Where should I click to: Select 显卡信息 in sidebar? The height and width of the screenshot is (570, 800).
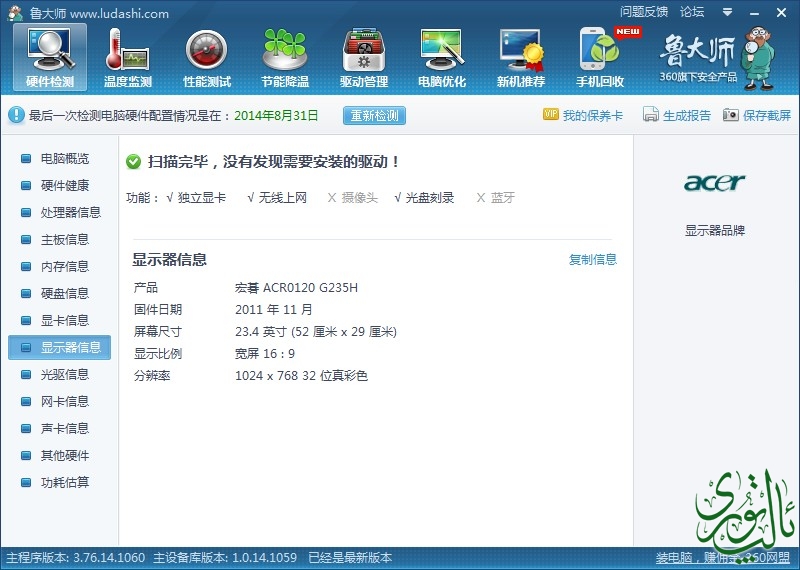[64, 320]
